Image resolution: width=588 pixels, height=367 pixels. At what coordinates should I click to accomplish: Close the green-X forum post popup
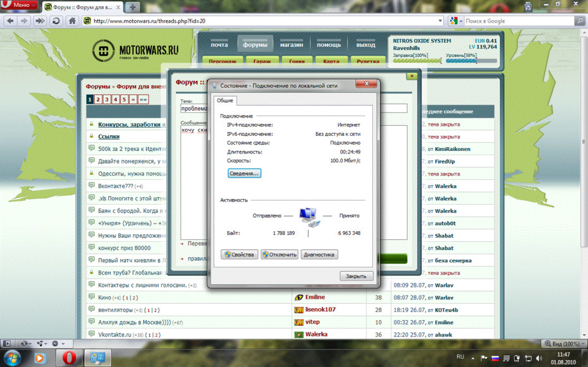(x=412, y=76)
